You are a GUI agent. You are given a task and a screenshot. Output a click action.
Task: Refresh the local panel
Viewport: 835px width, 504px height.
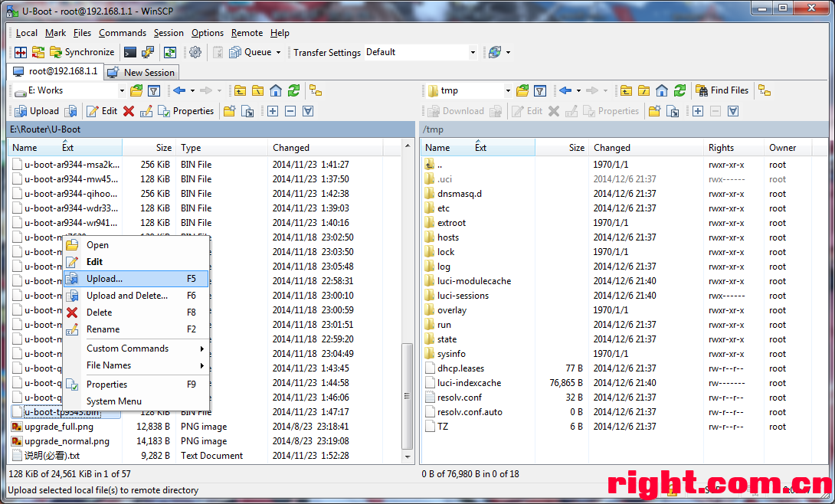click(x=293, y=91)
